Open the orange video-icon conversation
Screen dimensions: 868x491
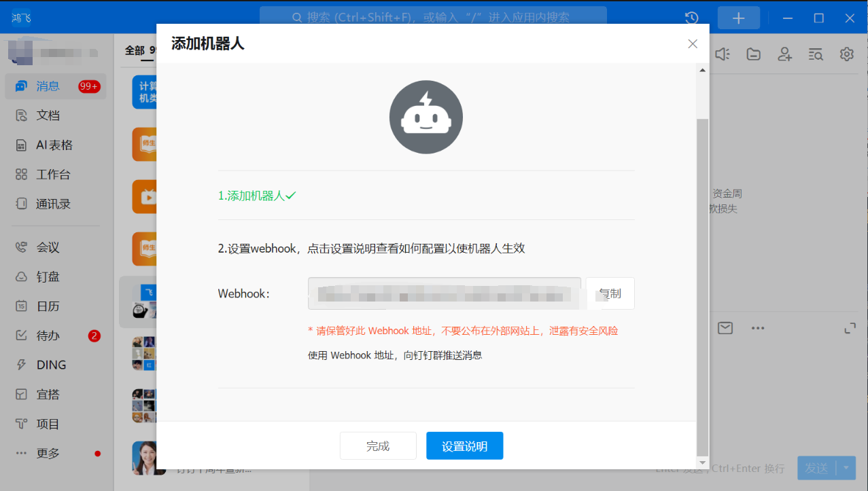tap(145, 197)
